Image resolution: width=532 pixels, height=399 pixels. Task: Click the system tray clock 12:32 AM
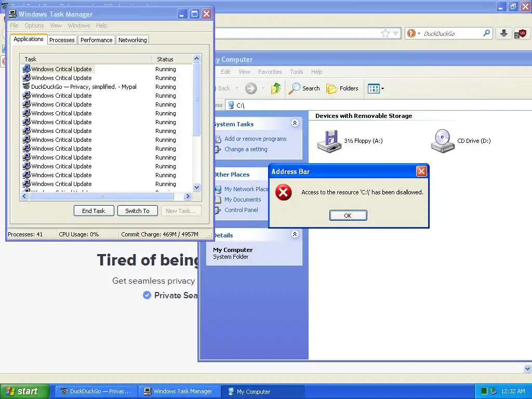pyautogui.click(x=513, y=391)
